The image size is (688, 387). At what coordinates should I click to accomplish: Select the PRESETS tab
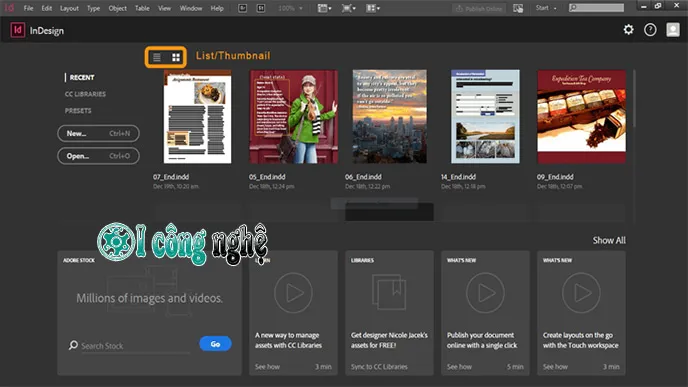point(78,111)
